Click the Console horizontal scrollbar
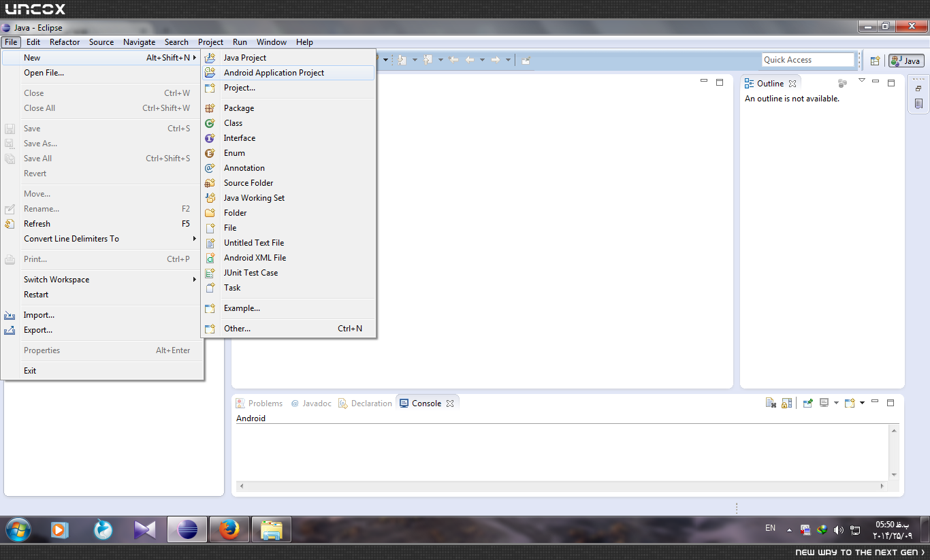930x560 pixels. (x=562, y=487)
